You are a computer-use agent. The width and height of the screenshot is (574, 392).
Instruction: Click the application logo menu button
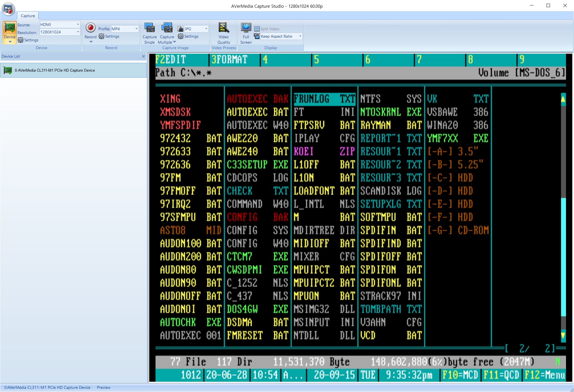click(8, 9)
